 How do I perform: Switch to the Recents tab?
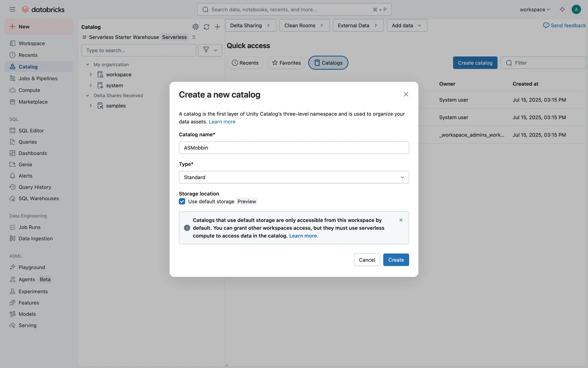tap(245, 63)
